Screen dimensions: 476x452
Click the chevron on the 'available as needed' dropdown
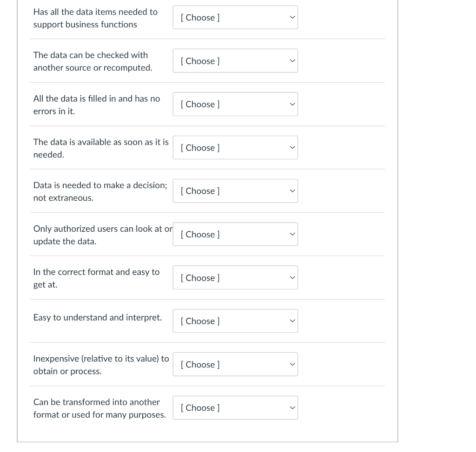[x=292, y=147]
